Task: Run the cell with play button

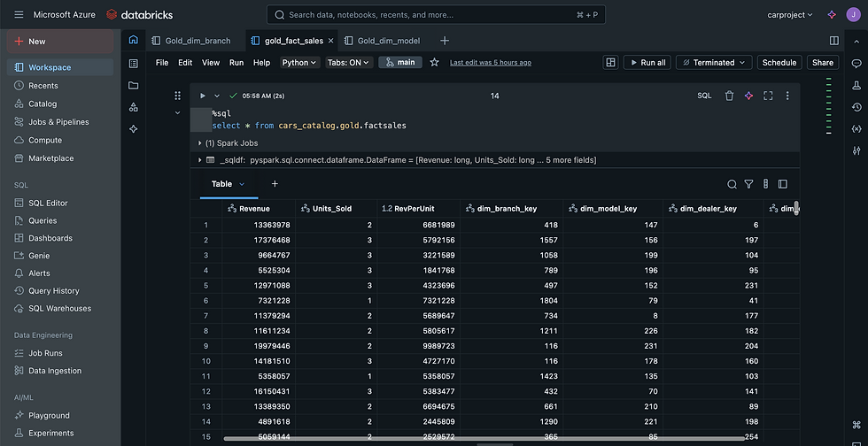Action: tap(202, 96)
